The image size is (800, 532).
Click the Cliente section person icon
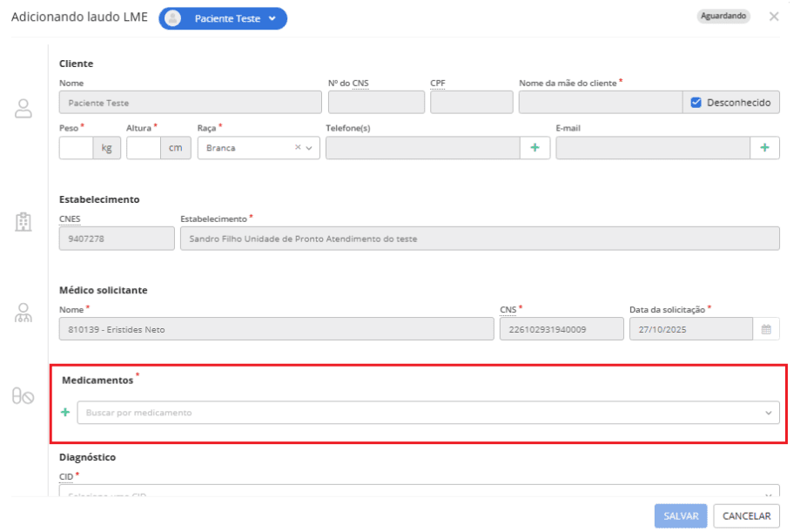tap(24, 109)
